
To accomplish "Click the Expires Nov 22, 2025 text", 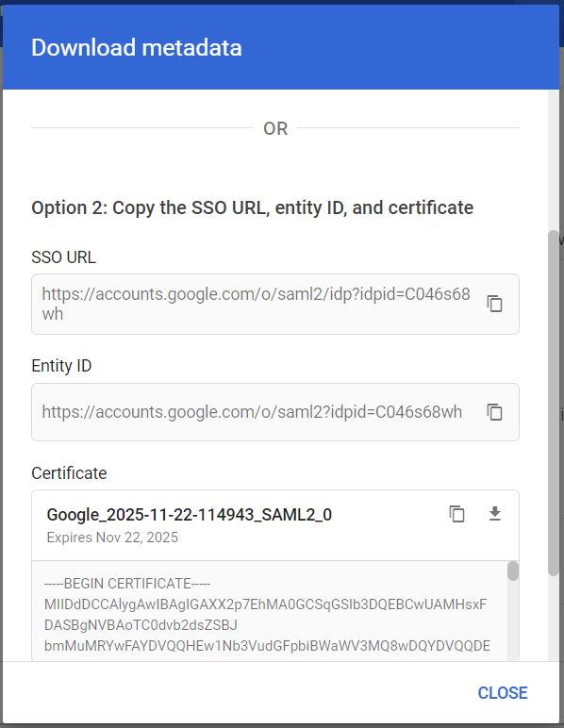I will (112, 538).
